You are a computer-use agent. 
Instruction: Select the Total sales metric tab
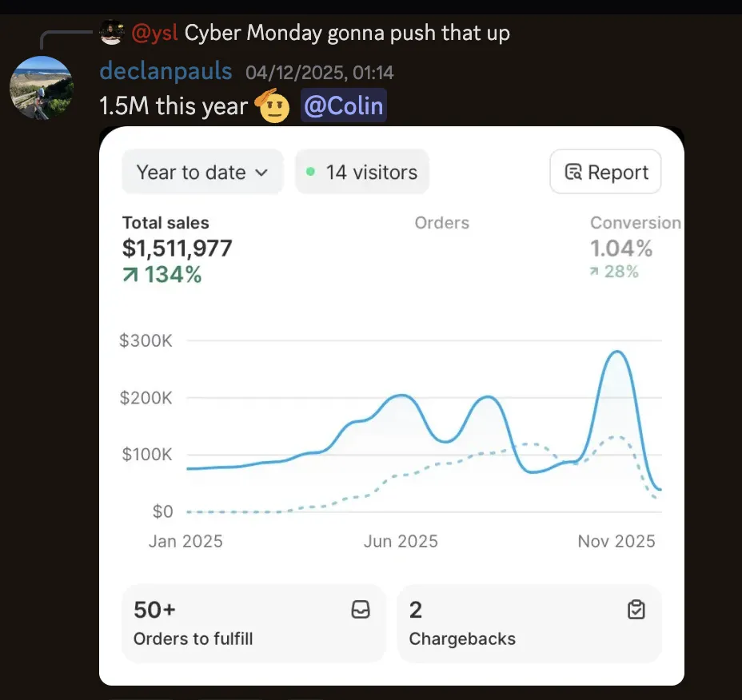[177, 249]
